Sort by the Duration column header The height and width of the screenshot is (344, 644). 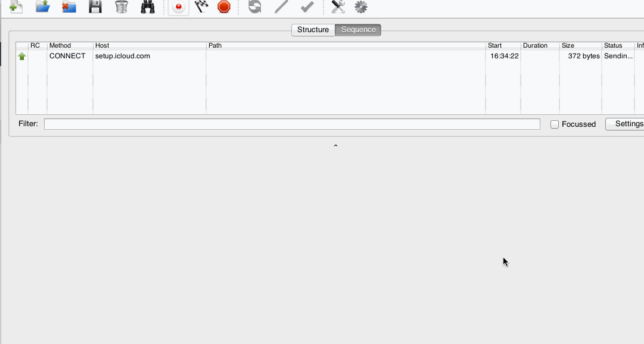tap(540, 46)
